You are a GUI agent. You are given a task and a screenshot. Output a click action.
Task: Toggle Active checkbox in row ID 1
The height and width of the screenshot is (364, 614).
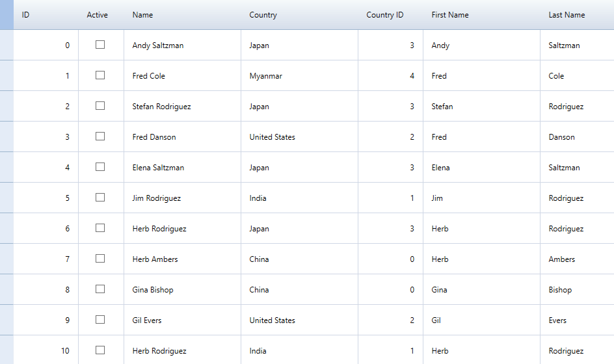click(100, 75)
